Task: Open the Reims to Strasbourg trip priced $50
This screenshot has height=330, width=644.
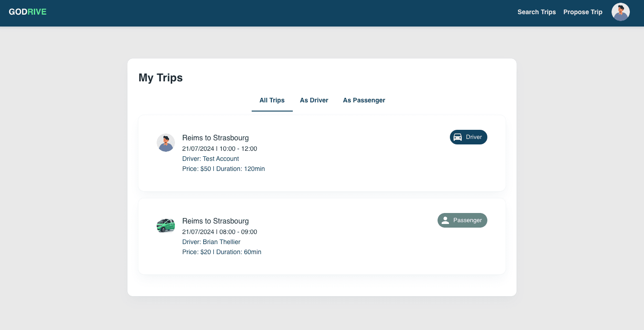Action: coord(215,138)
